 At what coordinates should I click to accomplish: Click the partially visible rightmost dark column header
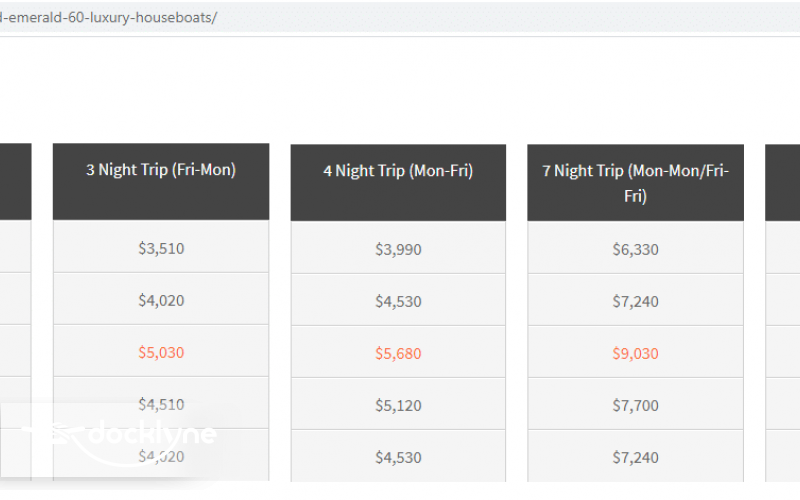point(783,182)
